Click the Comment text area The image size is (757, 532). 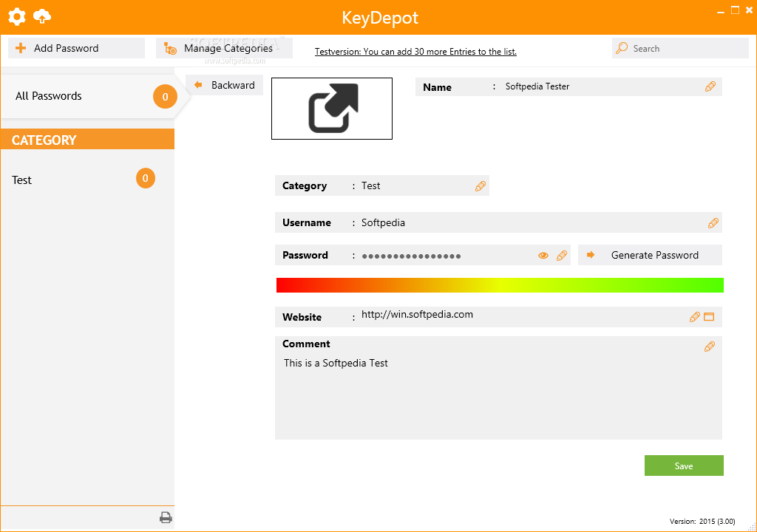(x=498, y=388)
